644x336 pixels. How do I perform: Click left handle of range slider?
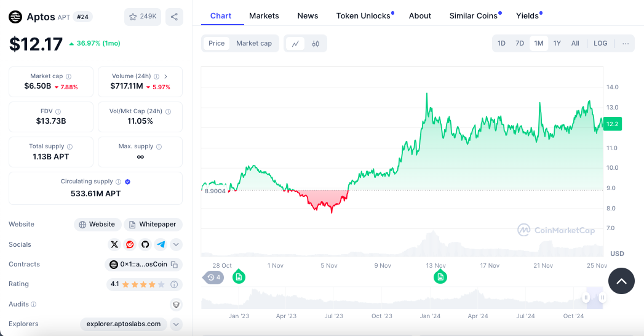tap(586, 297)
